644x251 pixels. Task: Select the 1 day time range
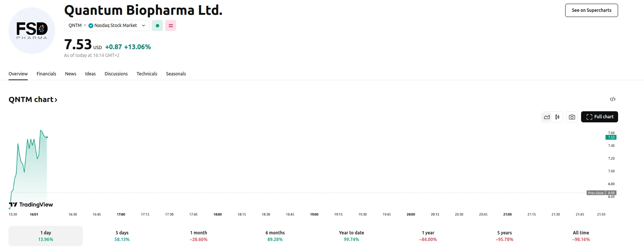46,236
